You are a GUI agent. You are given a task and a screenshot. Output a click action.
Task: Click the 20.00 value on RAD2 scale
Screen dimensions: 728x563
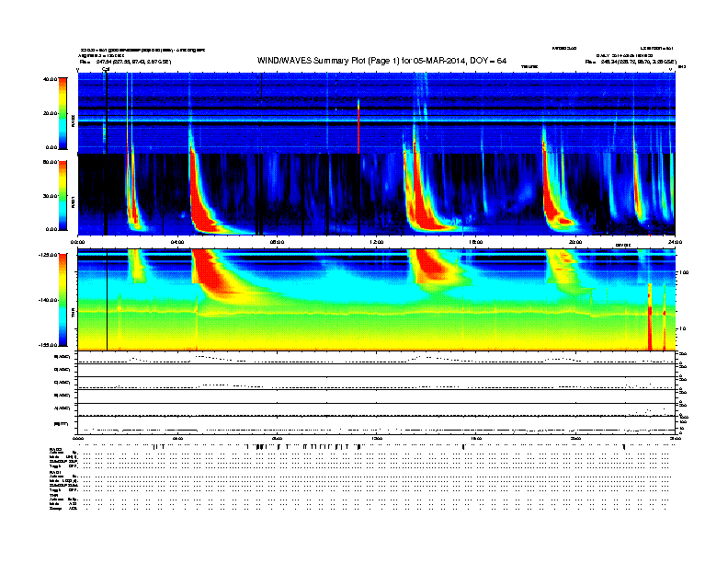pyautogui.click(x=50, y=113)
